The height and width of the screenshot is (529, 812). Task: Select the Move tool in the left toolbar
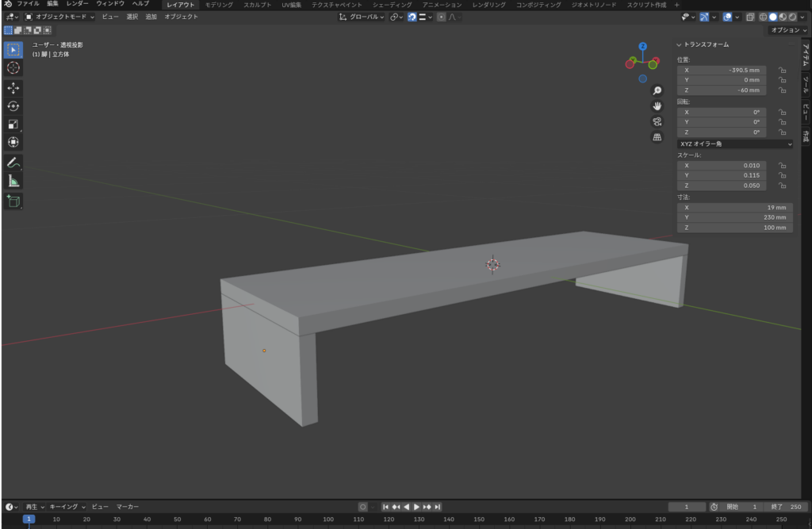13,88
